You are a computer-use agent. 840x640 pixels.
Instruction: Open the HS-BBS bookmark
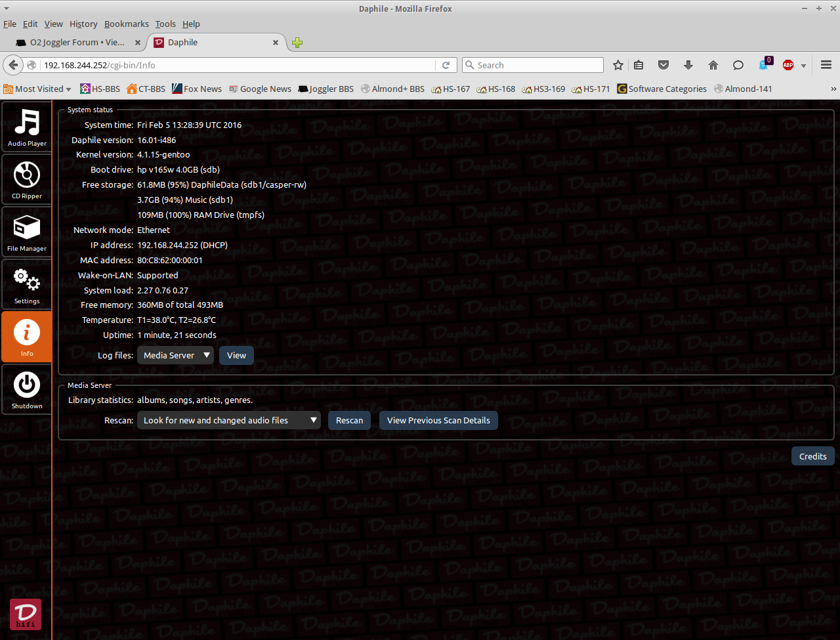[x=100, y=89]
